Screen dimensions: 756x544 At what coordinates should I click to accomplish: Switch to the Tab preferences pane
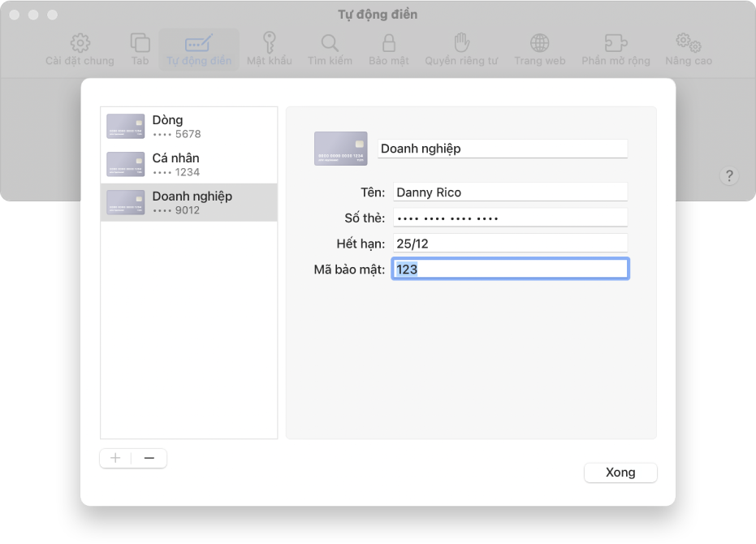click(x=140, y=50)
